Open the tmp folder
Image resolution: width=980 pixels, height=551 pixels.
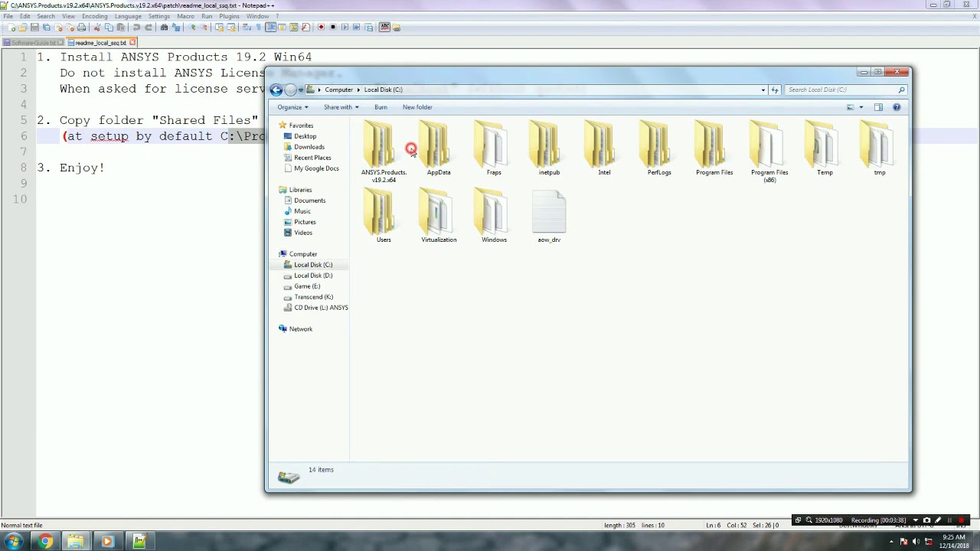[880, 148]
